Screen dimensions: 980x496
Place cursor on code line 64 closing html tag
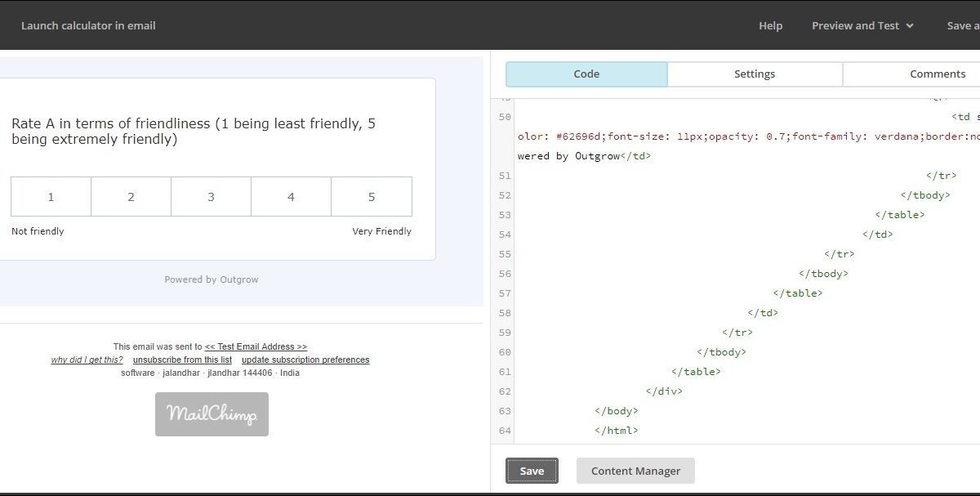click(617, 431)
